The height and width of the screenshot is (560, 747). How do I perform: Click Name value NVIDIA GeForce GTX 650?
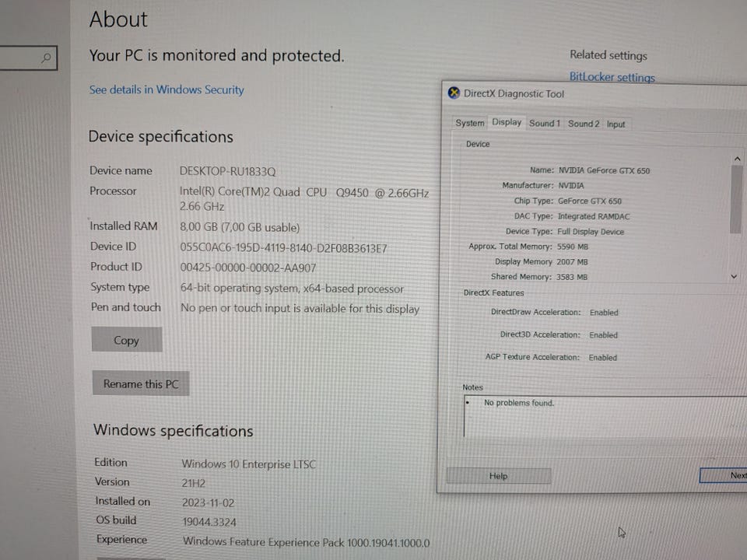point(604,170)
